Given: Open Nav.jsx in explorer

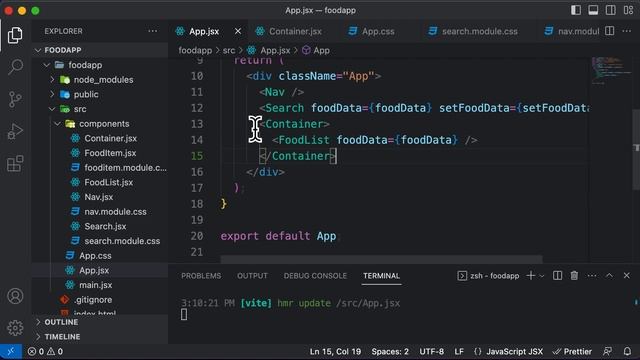Looking at the screenshot, I should [x=100, y=197].
